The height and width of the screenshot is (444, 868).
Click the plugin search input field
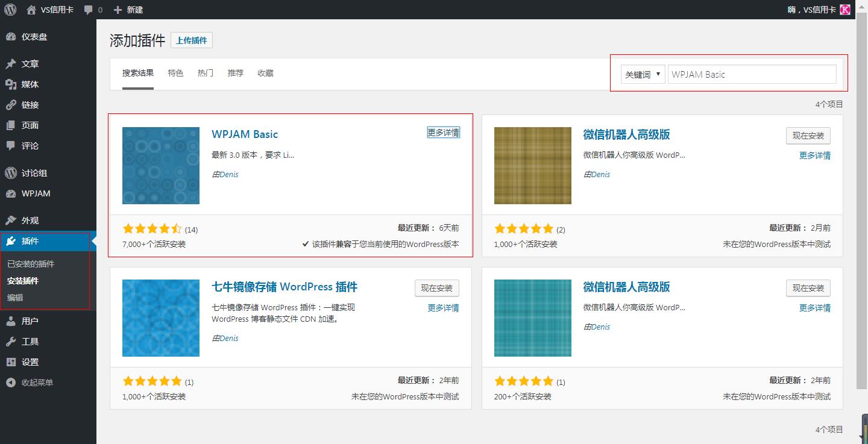tap(752, 75)
